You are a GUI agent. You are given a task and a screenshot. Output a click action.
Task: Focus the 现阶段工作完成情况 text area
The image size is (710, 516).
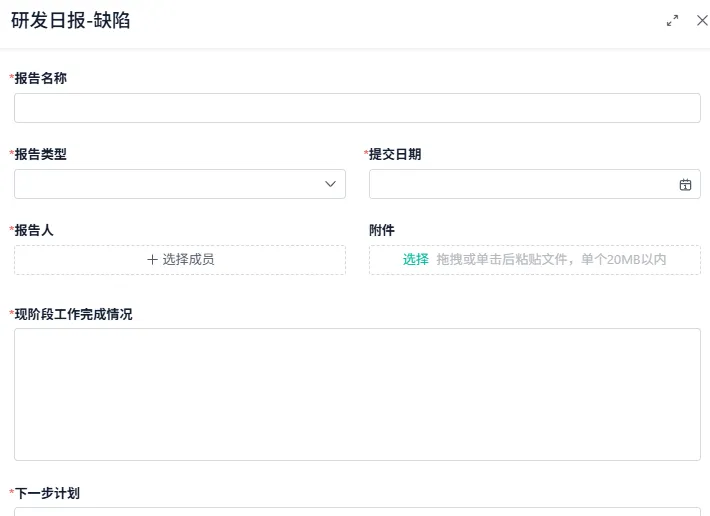(357, 394)
